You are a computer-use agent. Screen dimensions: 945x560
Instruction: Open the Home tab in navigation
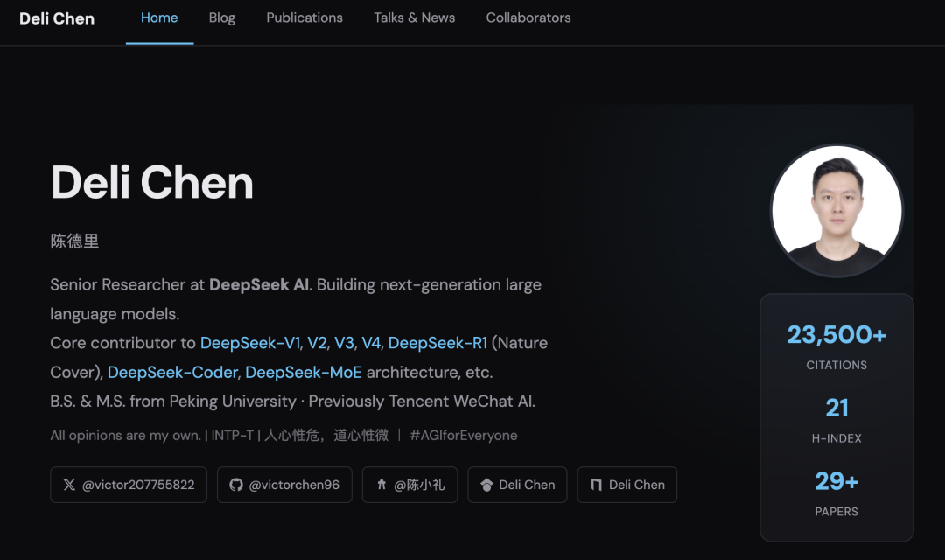point(159,18)
